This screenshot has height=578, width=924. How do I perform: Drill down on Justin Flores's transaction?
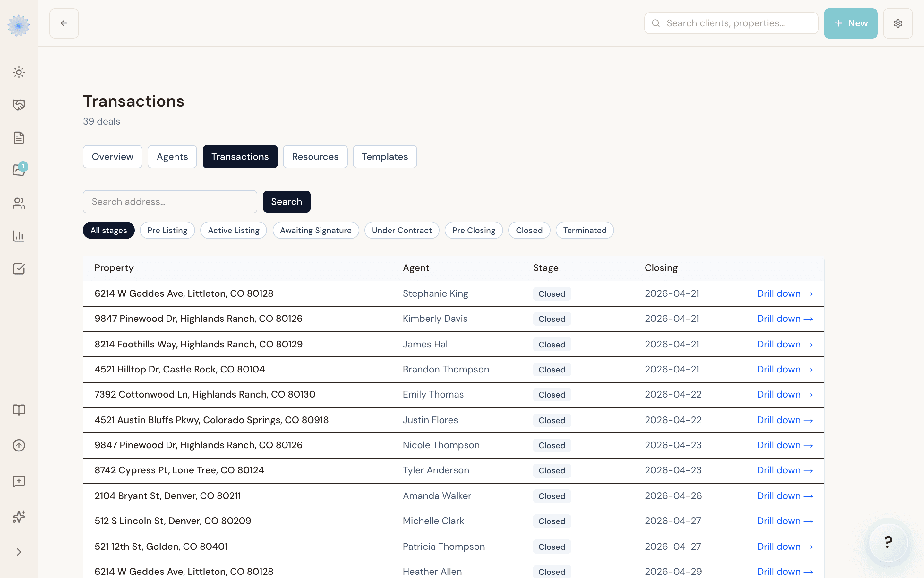pyautogui.click(x=785, y=420)
